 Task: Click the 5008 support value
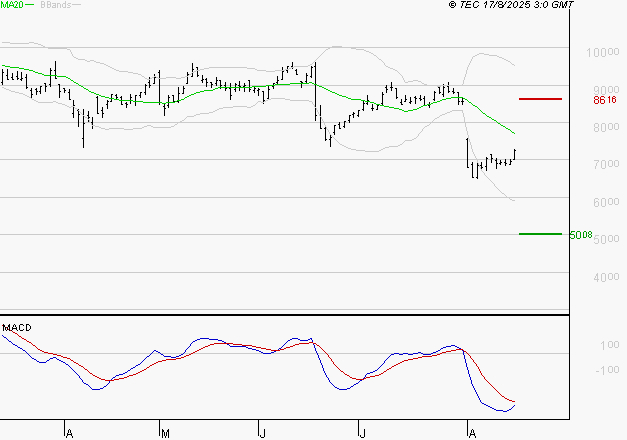click(580, 236)
